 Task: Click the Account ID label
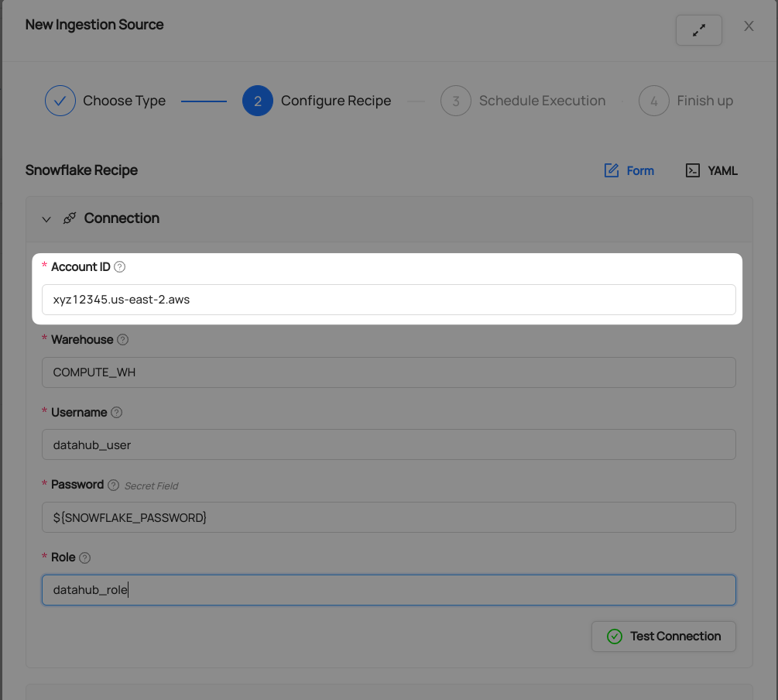point(81,267)
